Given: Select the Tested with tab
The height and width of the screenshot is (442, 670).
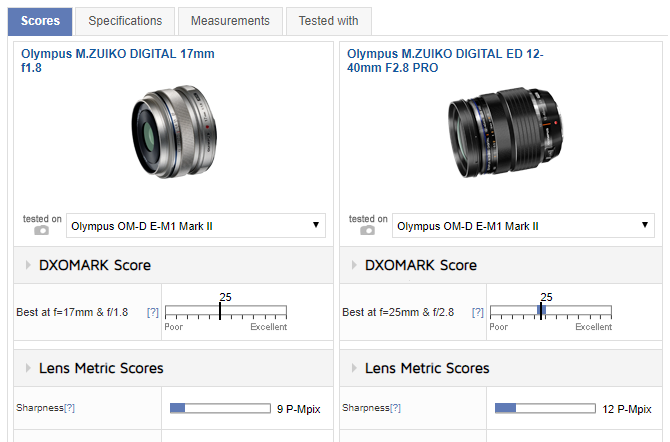Looking at the screenshot, I should tap(328, 21).
